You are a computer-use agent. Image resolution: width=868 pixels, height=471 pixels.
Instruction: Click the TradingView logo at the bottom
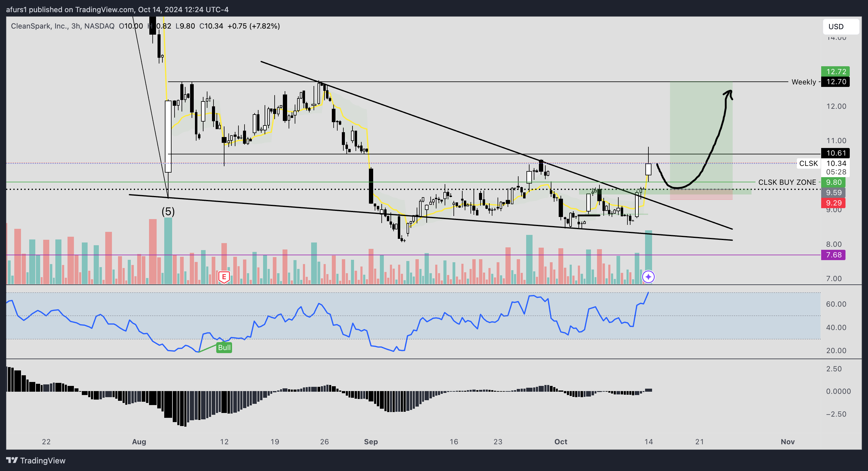36,460
